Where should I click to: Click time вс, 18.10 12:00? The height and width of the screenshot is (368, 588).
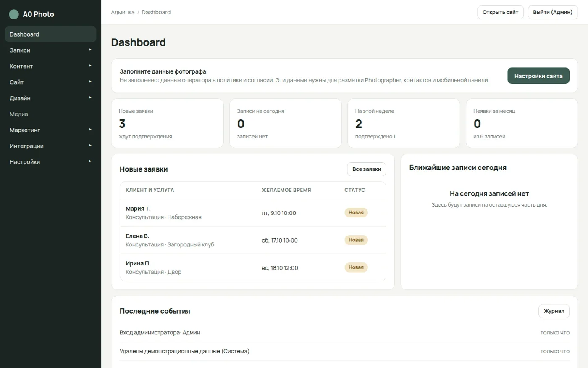point(280,268)
